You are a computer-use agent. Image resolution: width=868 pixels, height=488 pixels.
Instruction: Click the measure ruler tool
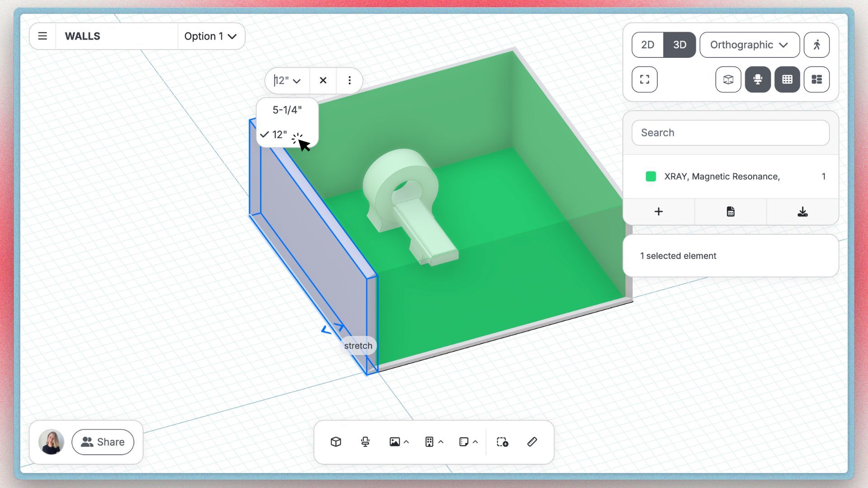[x=532, y=442]
